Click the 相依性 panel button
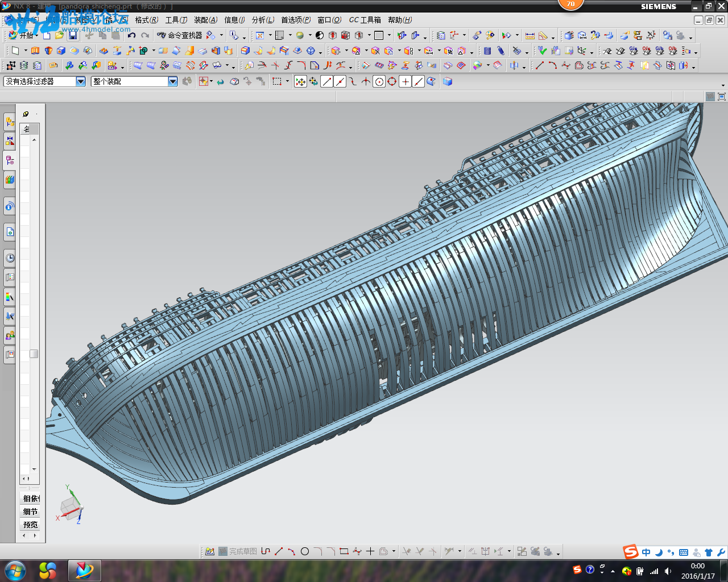This screenshot has width=728, height=582. click(x=31, y=498)
